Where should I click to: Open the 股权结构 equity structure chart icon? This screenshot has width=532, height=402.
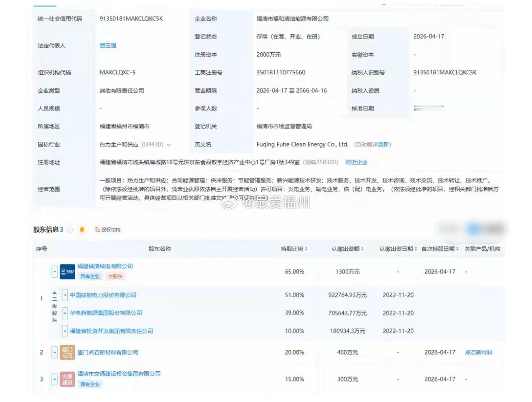[98, 230]
